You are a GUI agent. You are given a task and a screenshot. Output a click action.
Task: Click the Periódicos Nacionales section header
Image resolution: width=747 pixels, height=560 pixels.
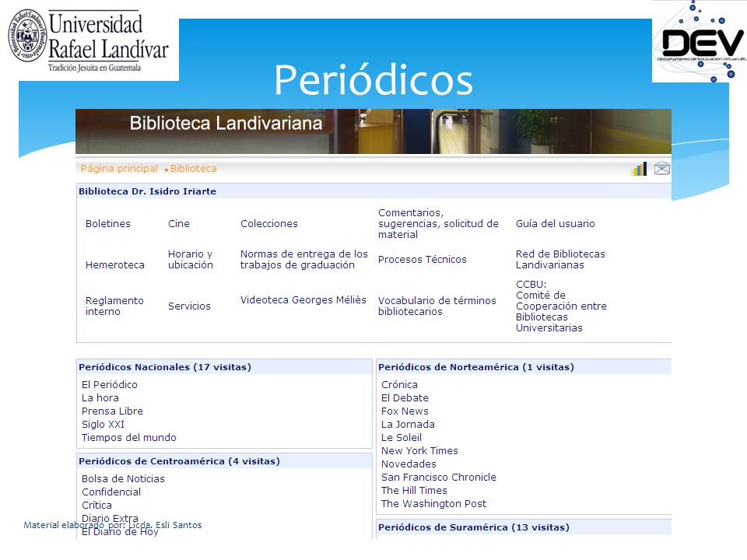click(165, 367)
